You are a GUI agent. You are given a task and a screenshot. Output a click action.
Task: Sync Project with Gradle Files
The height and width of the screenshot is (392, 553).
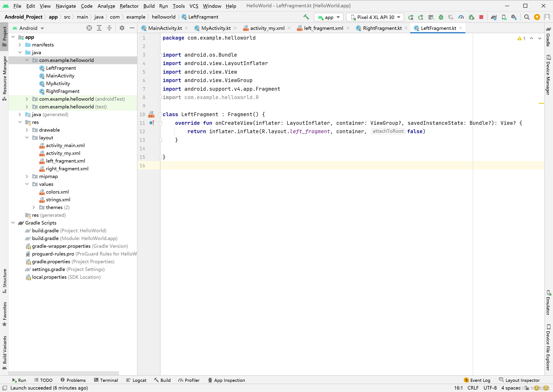[494, 17]
